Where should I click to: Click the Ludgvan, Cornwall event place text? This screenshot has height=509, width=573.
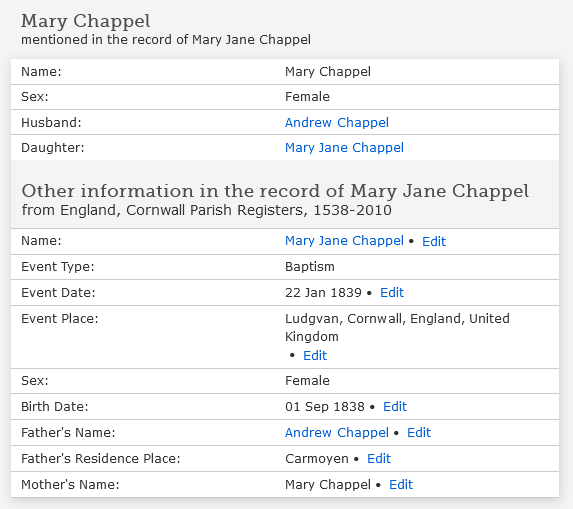click(x=397, y=327)
